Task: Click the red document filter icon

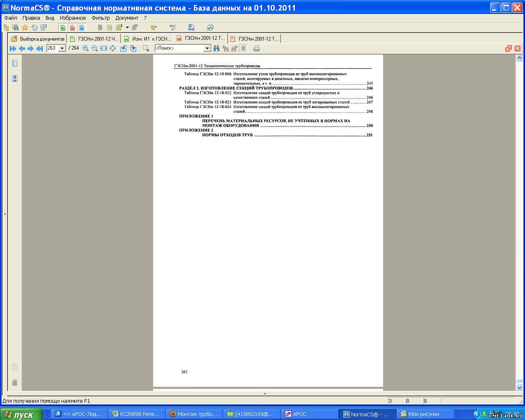Action: [73, 27]
